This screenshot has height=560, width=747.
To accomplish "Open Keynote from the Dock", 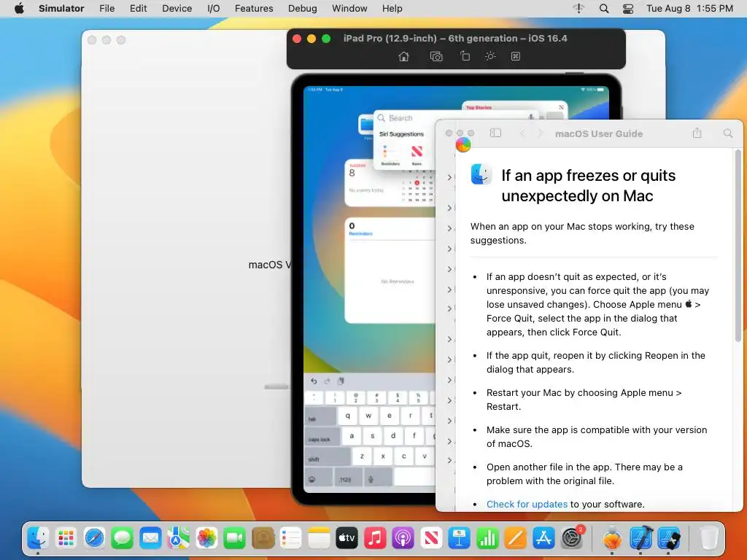I will [460, 539].
